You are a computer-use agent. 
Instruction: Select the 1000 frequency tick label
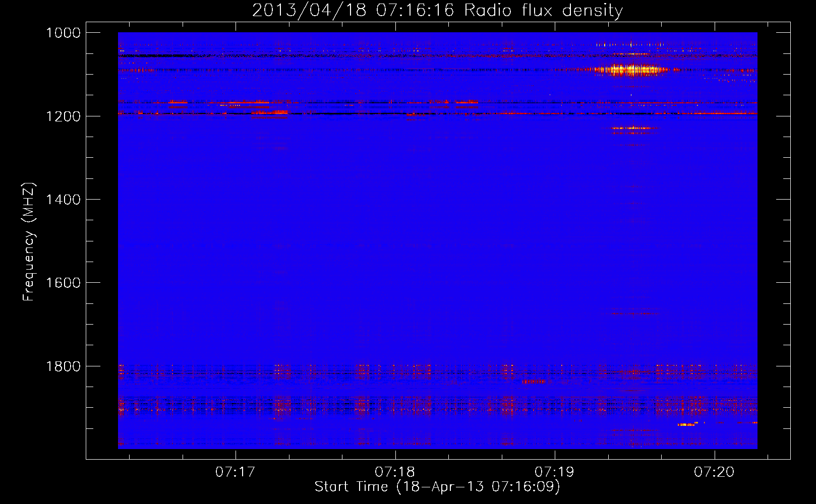tap(63, 33)
